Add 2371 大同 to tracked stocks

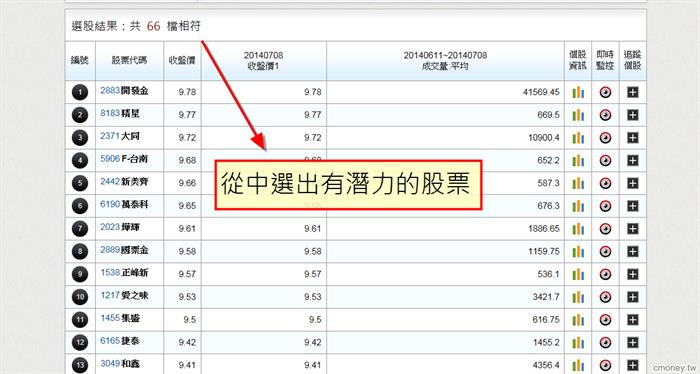(x=633, y=138)
